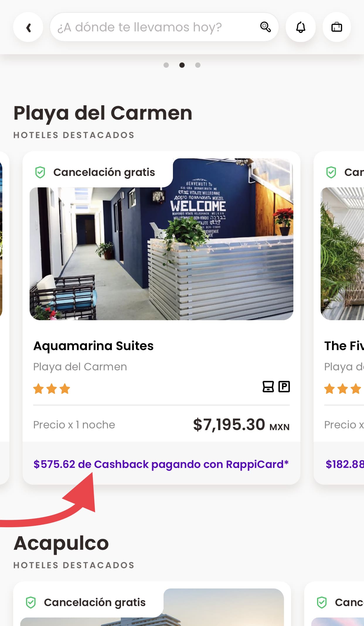Open the RappiCard cashback link for Aquamarina Suites
This screenshot has width=364, height=626.
(x=161, y=464)
